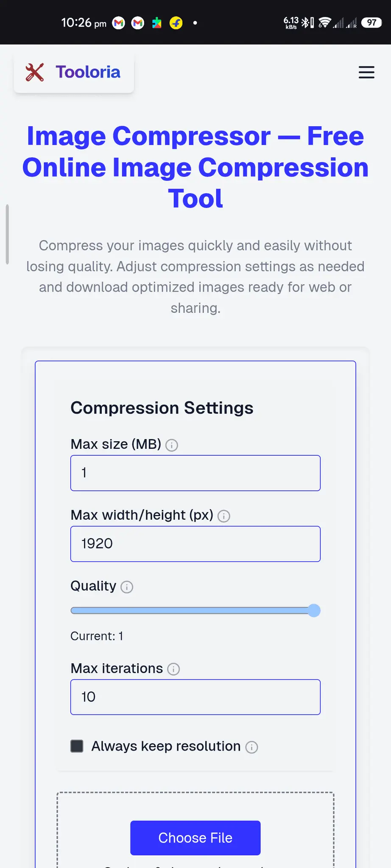Tap the battery indicator showing 97
Viewport: 391px width, 868px height.
(x=371, y=22)
